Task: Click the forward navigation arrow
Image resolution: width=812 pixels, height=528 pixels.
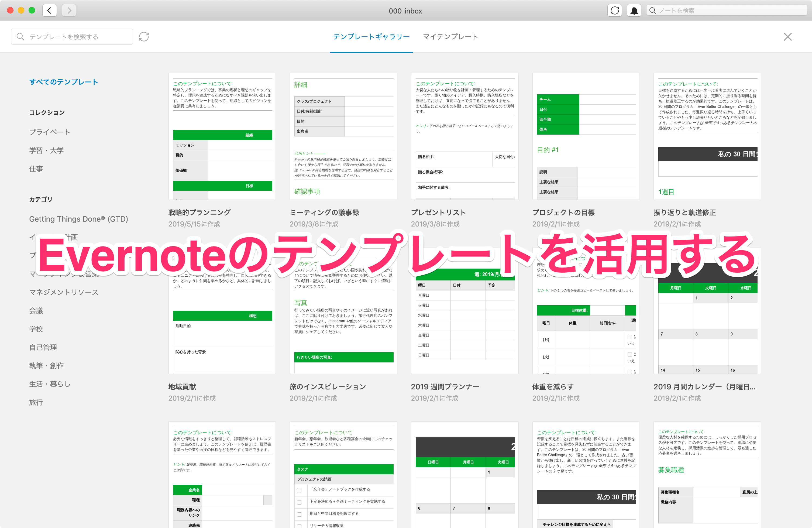Action: pyautogui.click(x=69, y=10)
